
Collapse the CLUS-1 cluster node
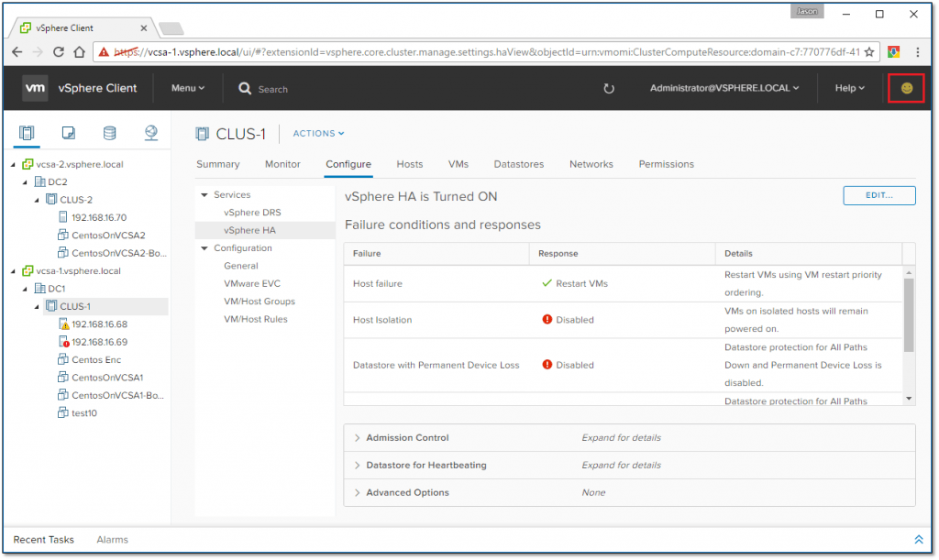pyautogui.click(x=37, y=306)
